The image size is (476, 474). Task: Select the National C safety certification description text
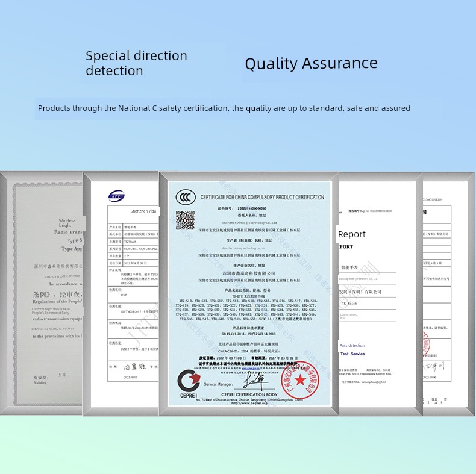pyautogui.click(x=224, y=108)
